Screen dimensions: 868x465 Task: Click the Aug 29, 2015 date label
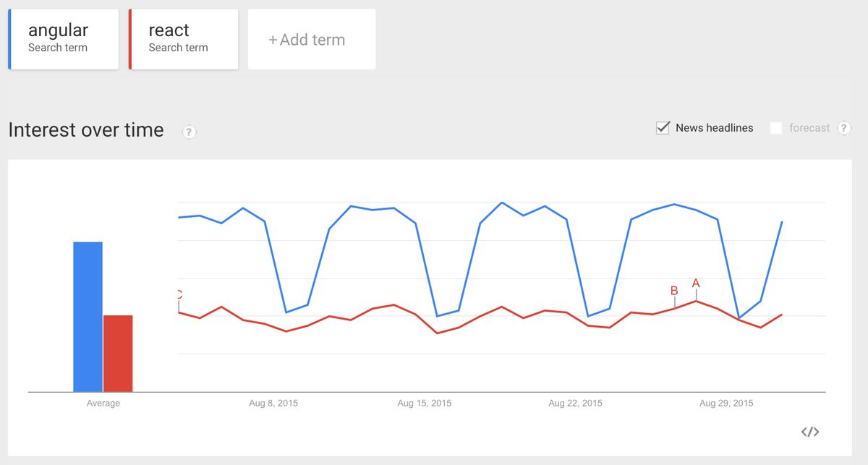point(726,403)
